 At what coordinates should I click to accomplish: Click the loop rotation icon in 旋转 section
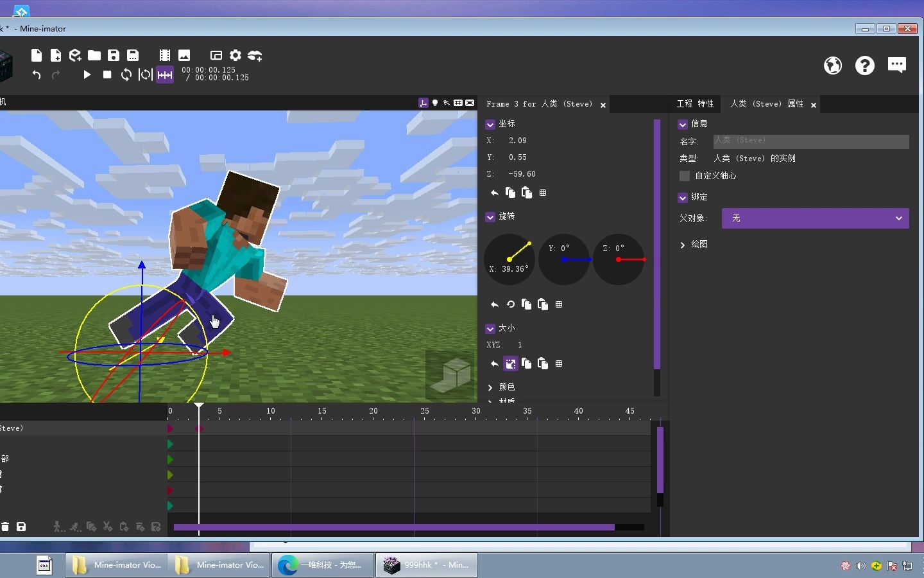pos(511,304)
